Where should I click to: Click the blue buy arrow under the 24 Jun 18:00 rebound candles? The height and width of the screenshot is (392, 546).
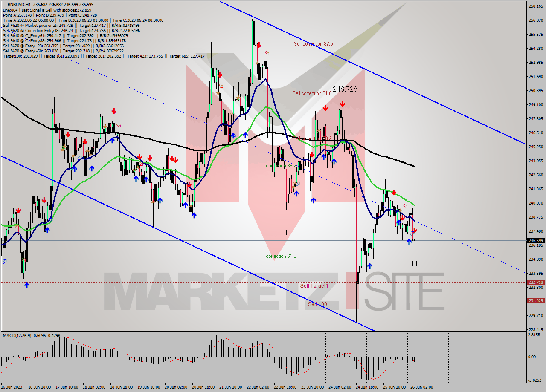[x=369, y=266]
